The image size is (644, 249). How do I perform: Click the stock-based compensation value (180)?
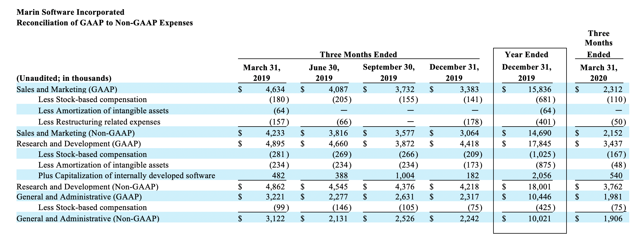coord(279,100)
